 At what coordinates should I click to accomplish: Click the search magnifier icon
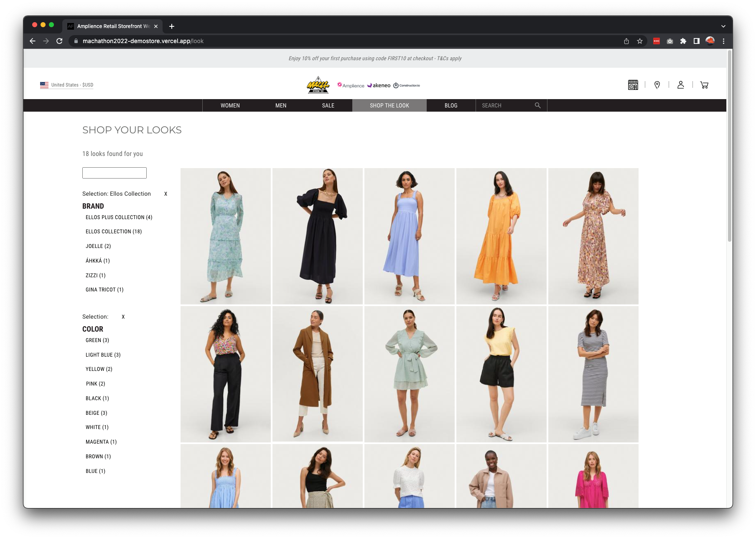(x=537, y=105)
